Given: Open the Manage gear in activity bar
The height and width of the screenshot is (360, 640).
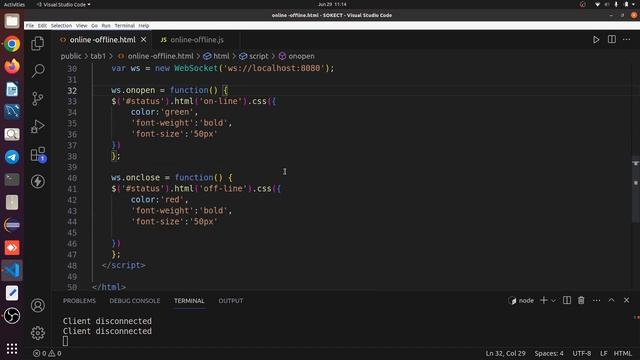Looking at the screenshot, I should (x=38, y=333).
